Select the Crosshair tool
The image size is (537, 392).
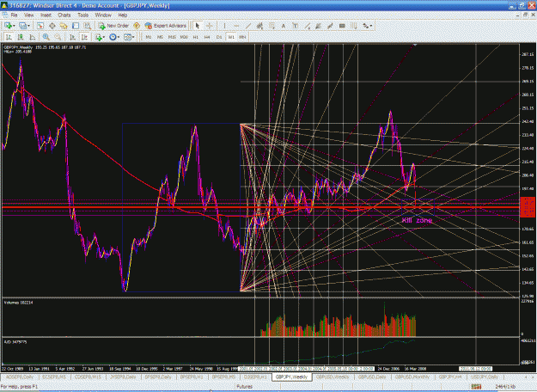pos(210,26)
